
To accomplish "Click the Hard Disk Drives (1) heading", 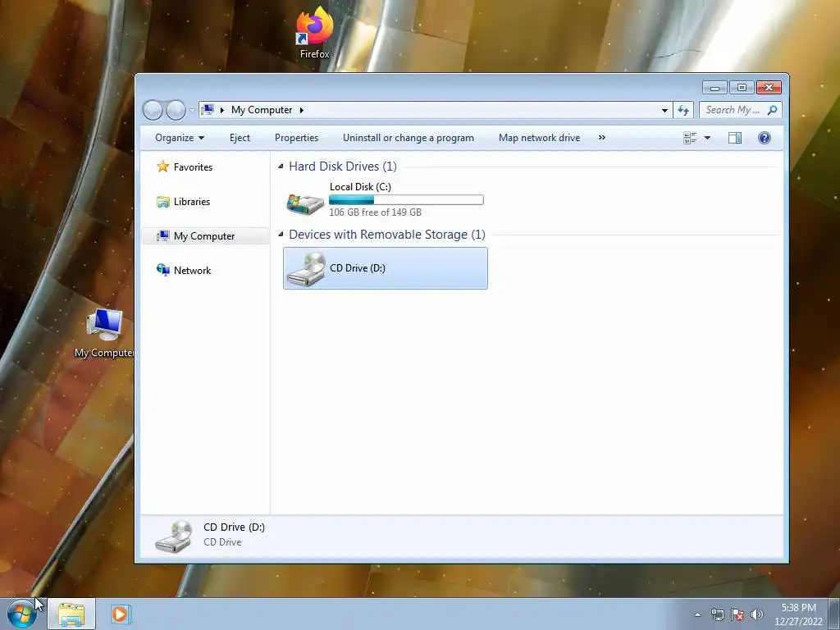I will pyautogui.click(x=343, y=167).
